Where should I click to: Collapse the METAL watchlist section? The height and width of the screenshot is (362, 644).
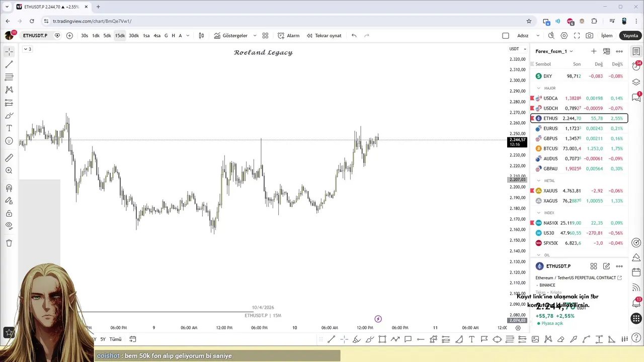point(538,180)
